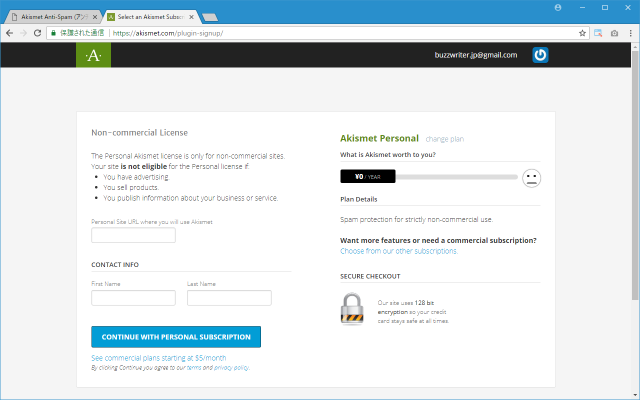The height and width of the screenshot is (400, 640).
Task: Click the neutral face emoticon by slider
Action: pyautogui.click(x=531, y=178)
